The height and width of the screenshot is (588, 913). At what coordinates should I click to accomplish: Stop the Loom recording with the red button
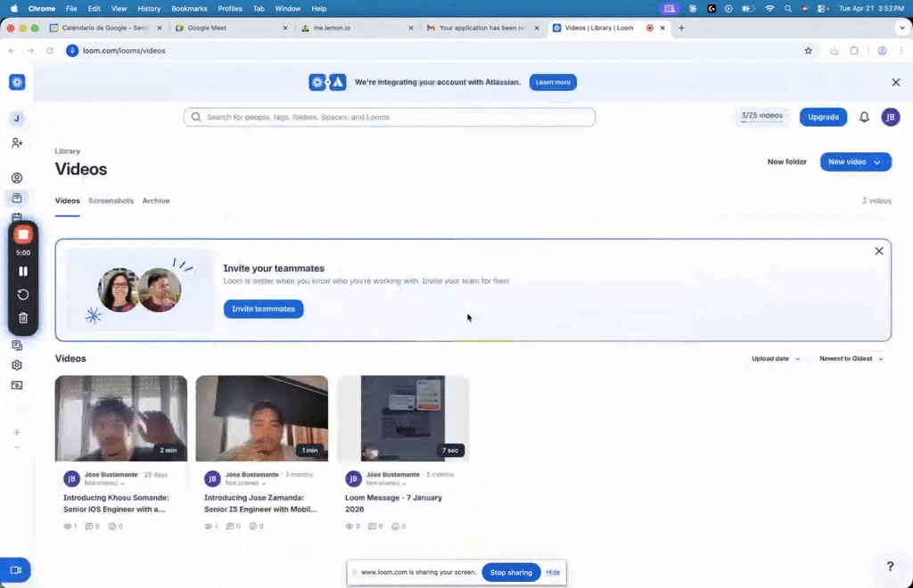(23, 234)
